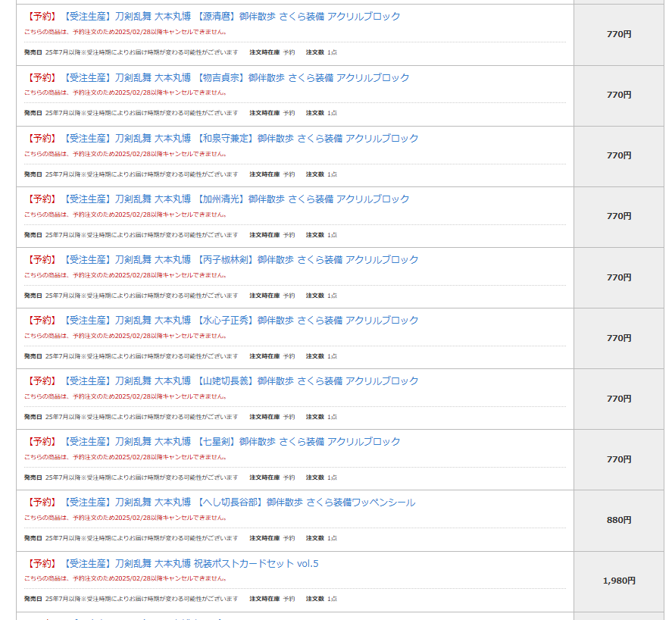Click 注文数 1点 quantity in 物吉貞宗 row
Screen dimensions: 672x620
[321, 113]
